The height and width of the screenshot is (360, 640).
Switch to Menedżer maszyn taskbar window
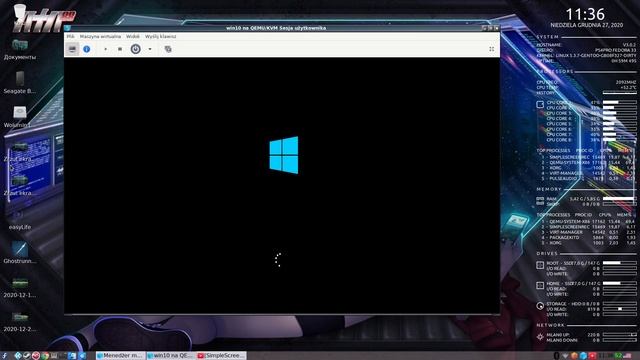[x=120, y=356]
